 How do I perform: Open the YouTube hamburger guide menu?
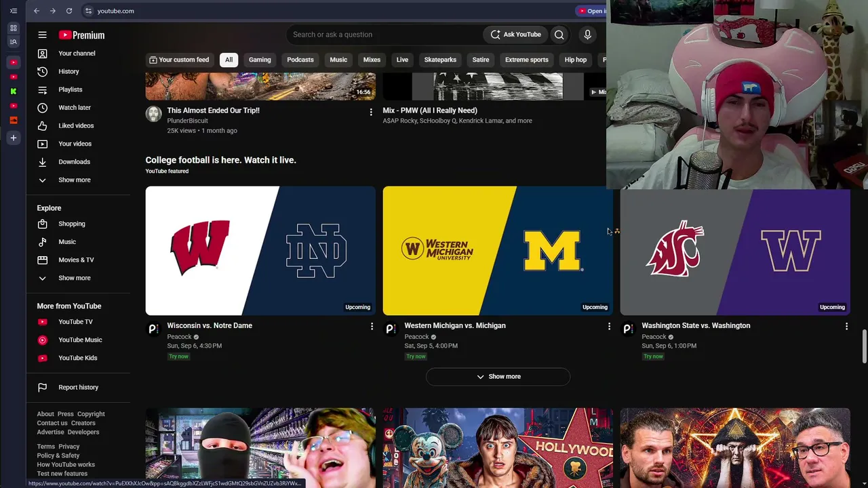42,35
